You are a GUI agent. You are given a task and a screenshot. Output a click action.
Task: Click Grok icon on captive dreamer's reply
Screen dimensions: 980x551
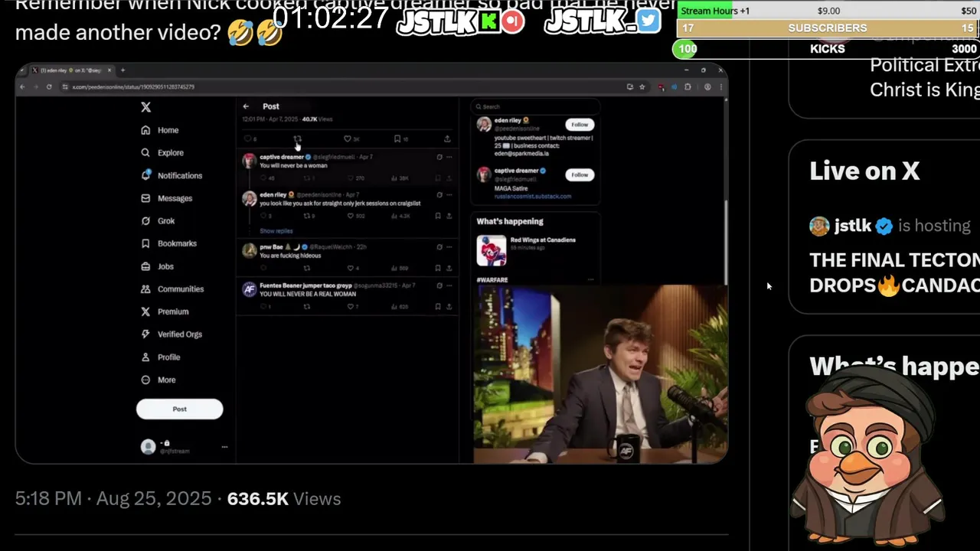click(439, 157)
